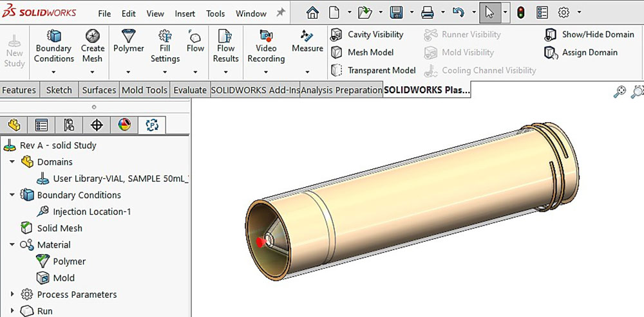Click the Home icon in top toolbar
The image size is (644, 317).
coord(312,13)
